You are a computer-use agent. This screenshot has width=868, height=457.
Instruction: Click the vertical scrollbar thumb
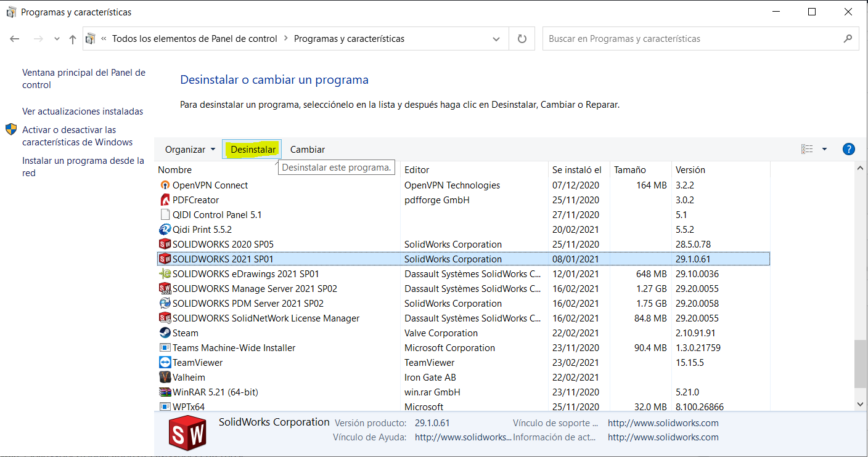coord(860,364)
